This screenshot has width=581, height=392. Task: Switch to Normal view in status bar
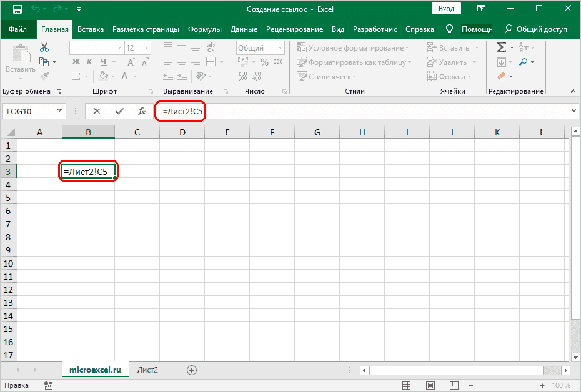point(406,385)
